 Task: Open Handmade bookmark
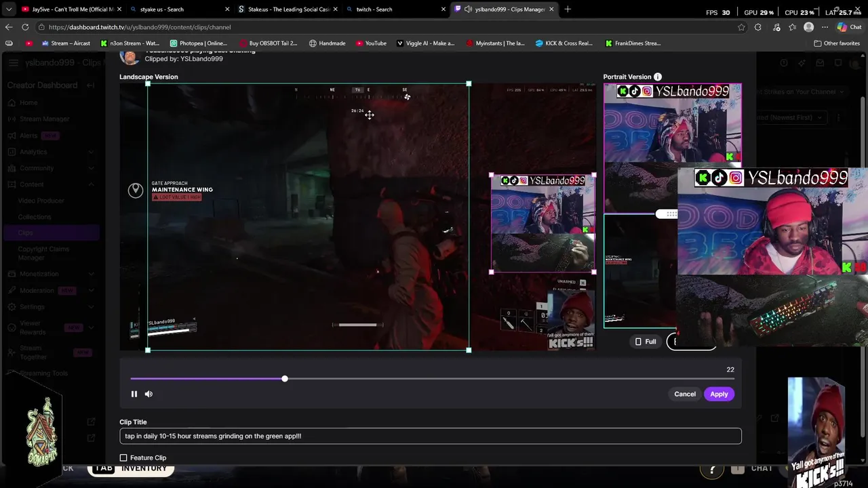click(327, 43)
